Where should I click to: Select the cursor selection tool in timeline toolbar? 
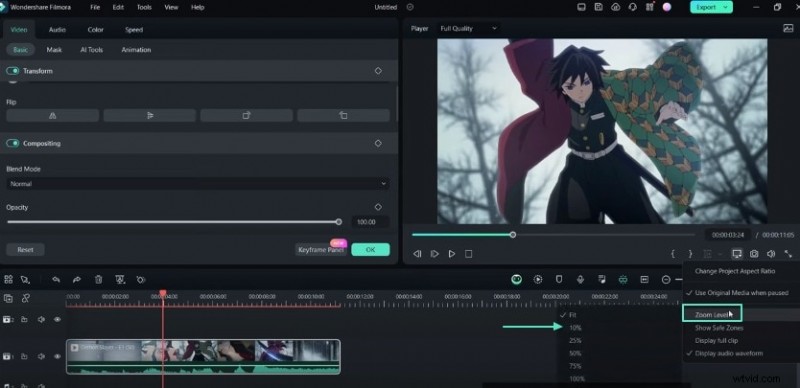coord(25,279)
